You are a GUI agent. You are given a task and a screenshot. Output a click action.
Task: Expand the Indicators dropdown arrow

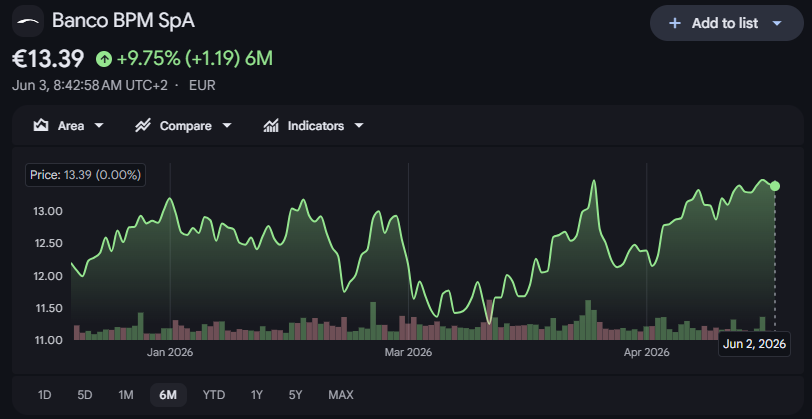359,126
